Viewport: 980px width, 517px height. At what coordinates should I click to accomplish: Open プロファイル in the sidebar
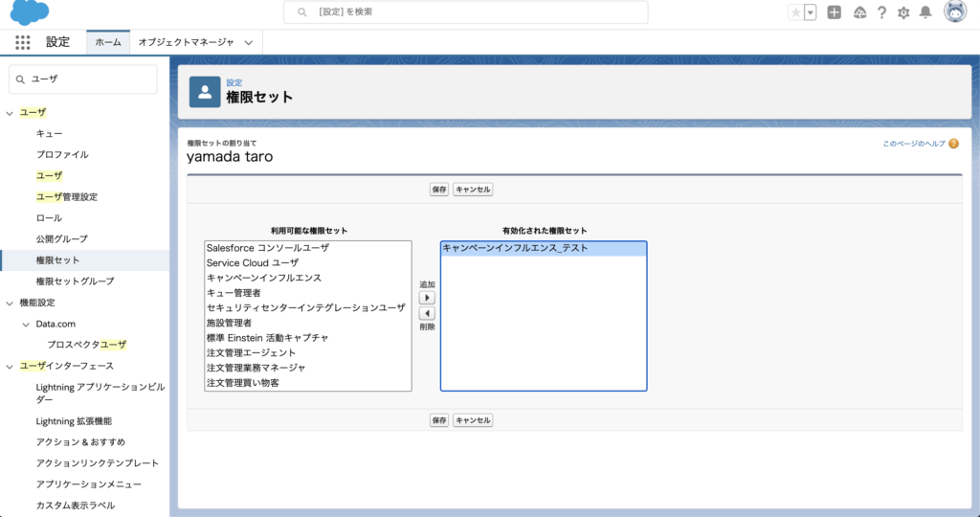[62, 154]
